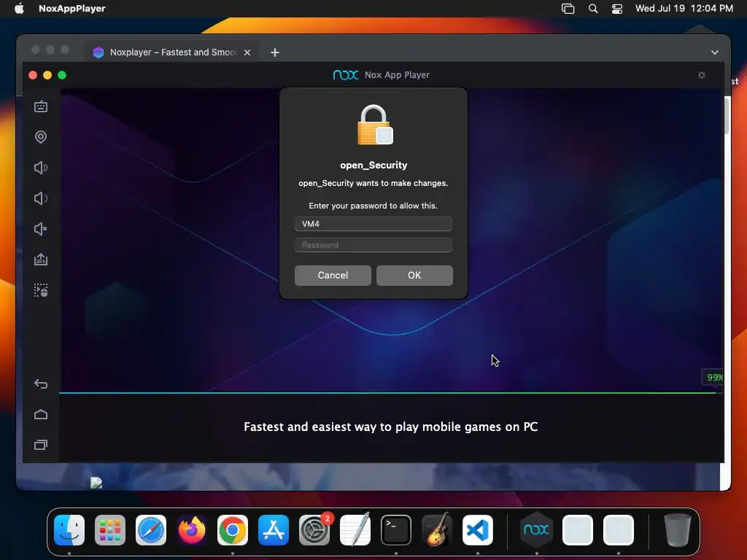Open Terminal from the Dock
Image resolution: width=747 pixels, height=560 pixels.
tap(396, 530)
